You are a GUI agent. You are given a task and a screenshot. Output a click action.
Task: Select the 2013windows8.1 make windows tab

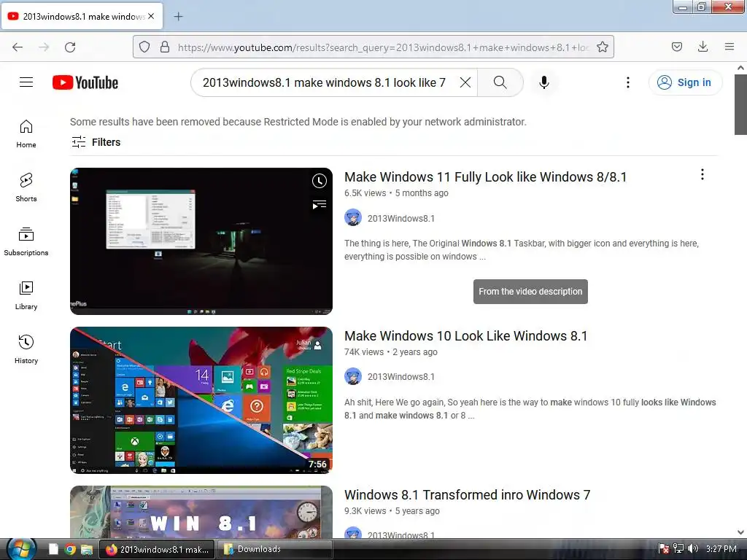(82, 16)
